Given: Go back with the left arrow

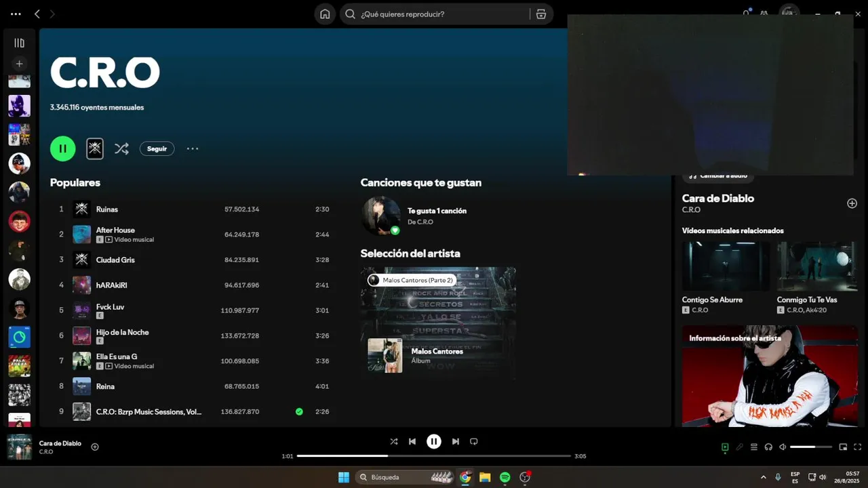Looking at the screenshot, I should 37,14.
